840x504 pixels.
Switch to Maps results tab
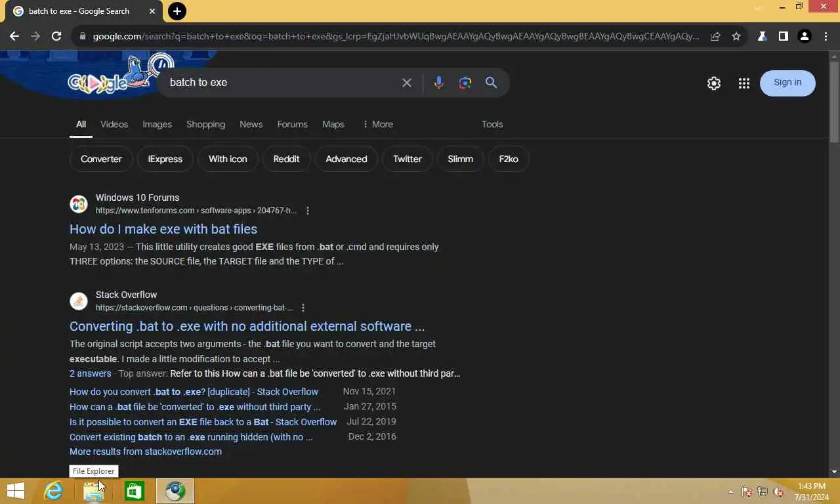point(333,124)
